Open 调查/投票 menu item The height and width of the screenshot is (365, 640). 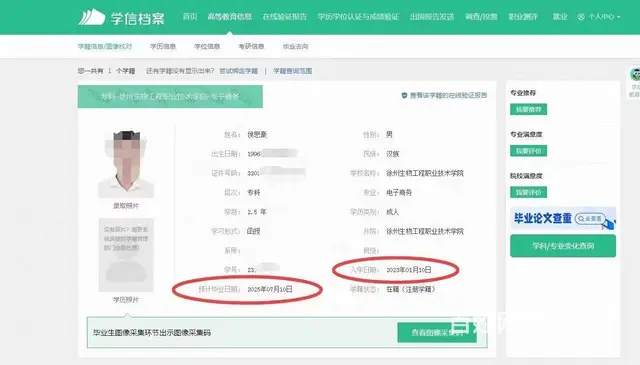[481, 17]
